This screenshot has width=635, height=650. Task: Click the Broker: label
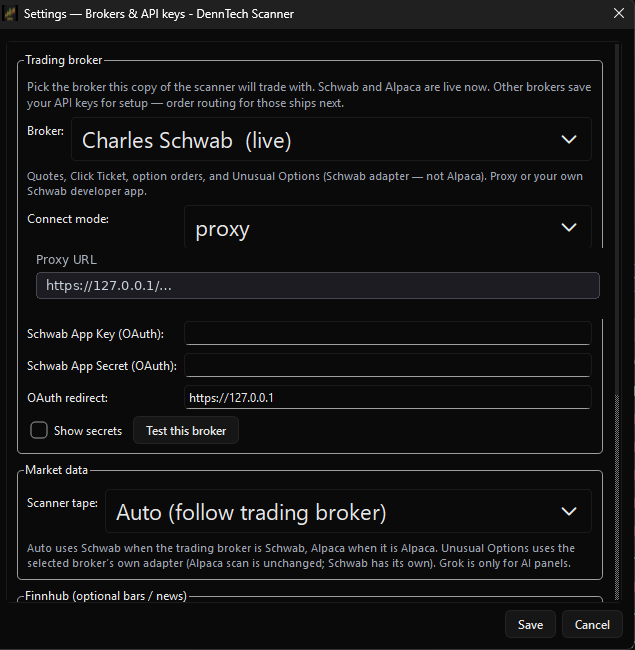coord(45,131)
